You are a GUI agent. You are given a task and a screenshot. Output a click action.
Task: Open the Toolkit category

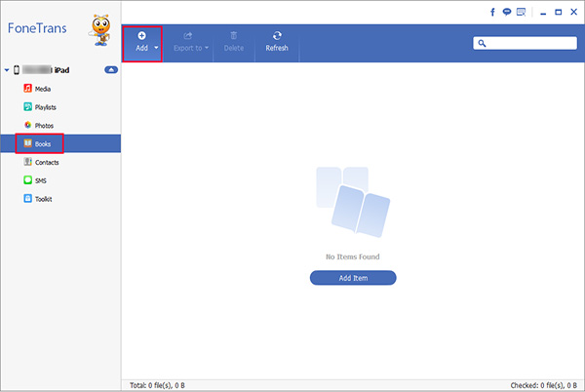[x=60, y=199]
